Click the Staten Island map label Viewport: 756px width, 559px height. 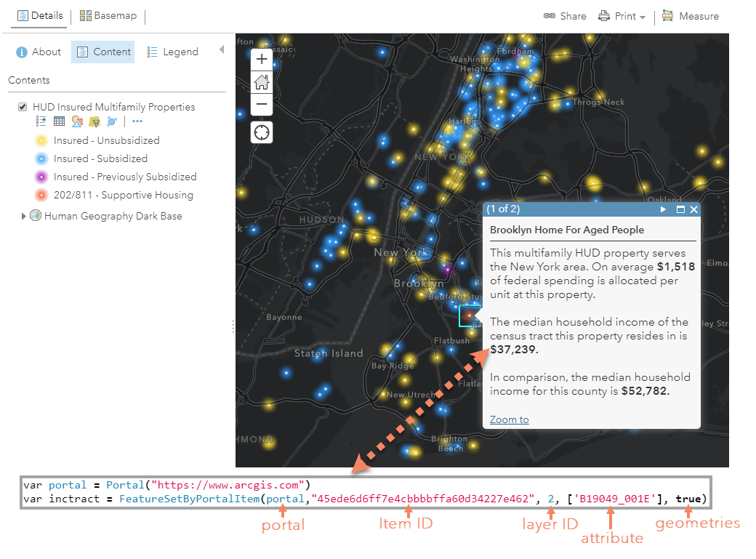click(329, 353)
